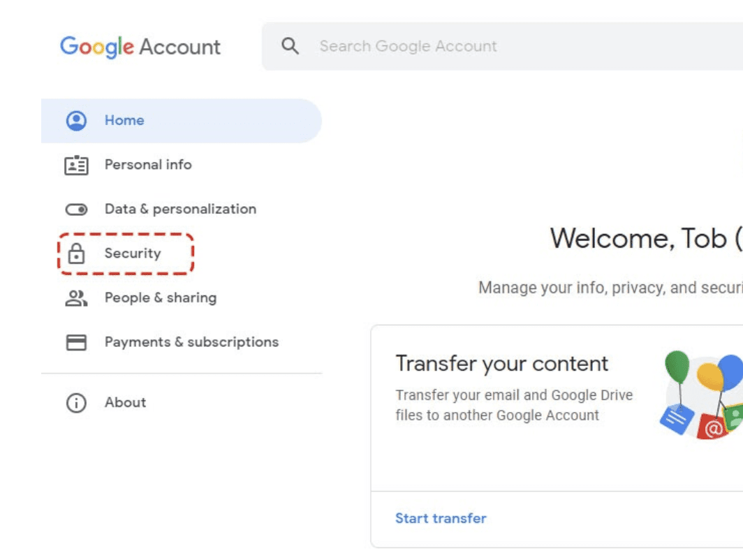The height and width of the screenshot is (560, 743).
Task: Open the Home menu item
Action: pos(124,121)
